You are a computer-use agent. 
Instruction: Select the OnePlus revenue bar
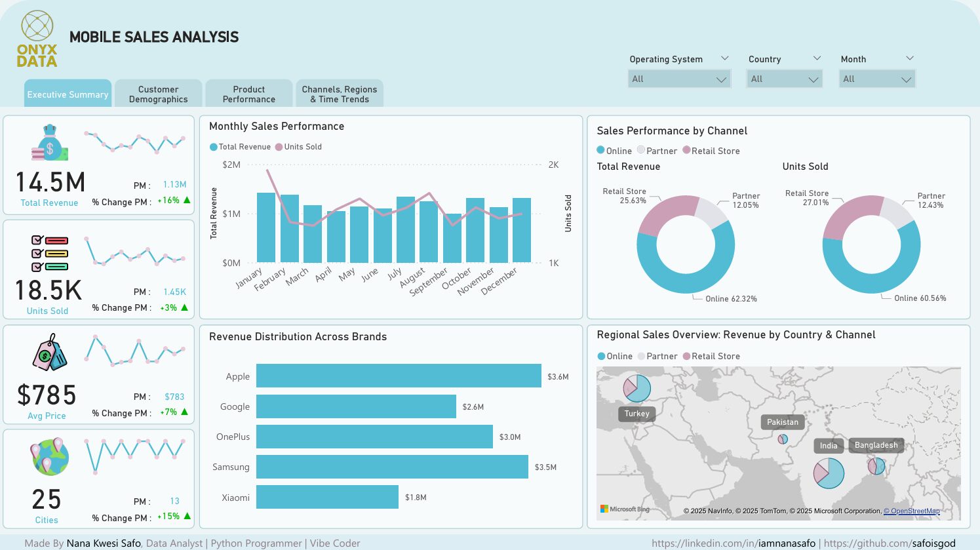tap(374, 437)
